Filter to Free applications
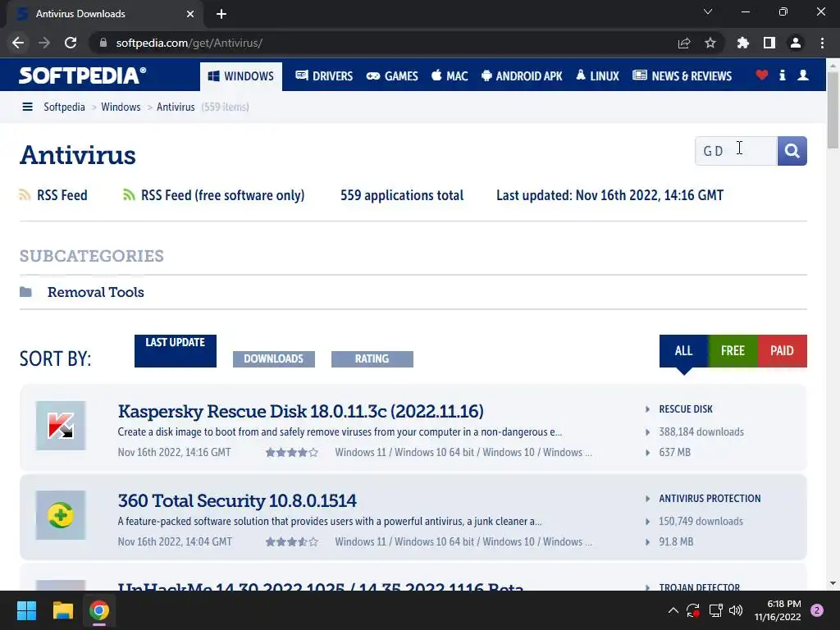This screenshot has height=630, width=840. click(733, 351)
